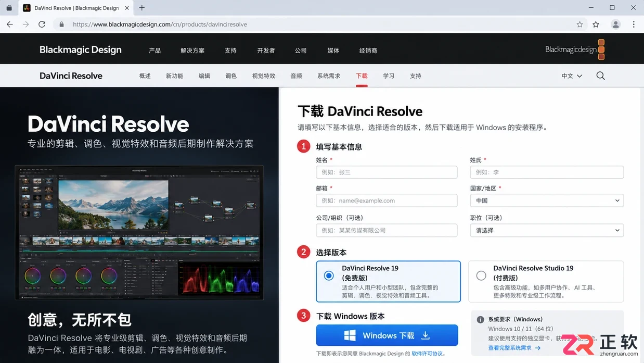
Task: Focus the 姓氏 input field
Action: (x=547, y=172)
